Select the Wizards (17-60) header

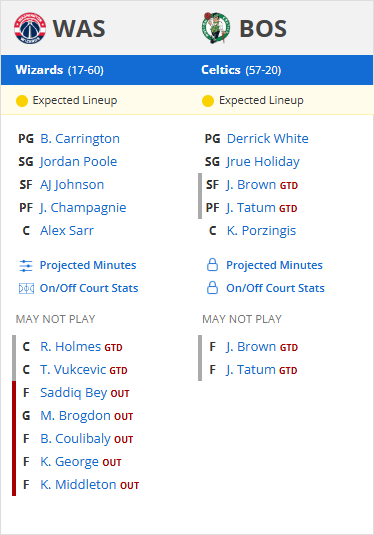click(59, 70)
